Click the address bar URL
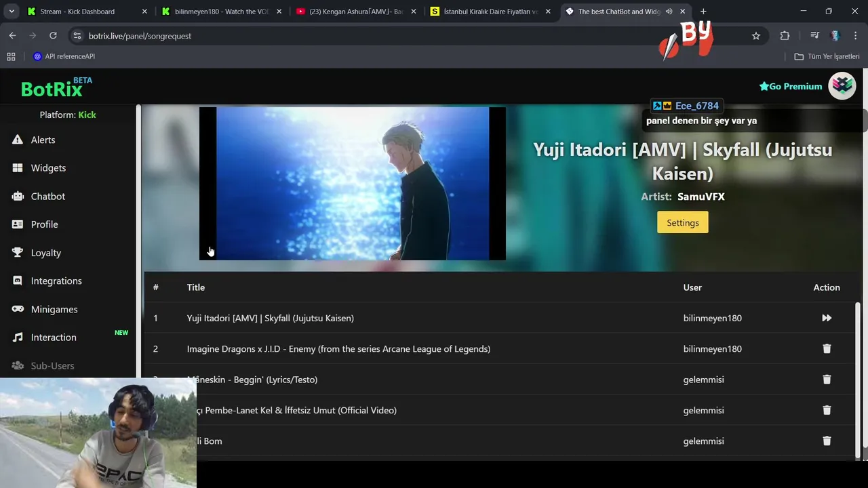 click(140, 36)
